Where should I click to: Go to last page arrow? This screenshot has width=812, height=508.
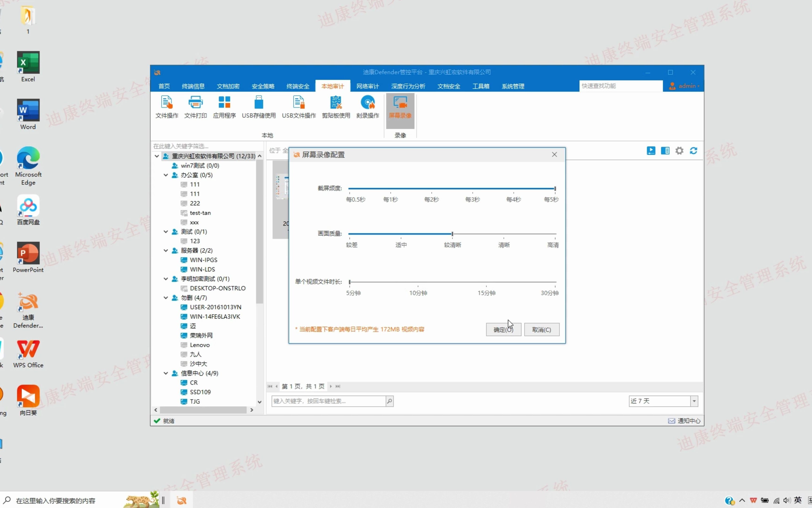pos(338,386)
